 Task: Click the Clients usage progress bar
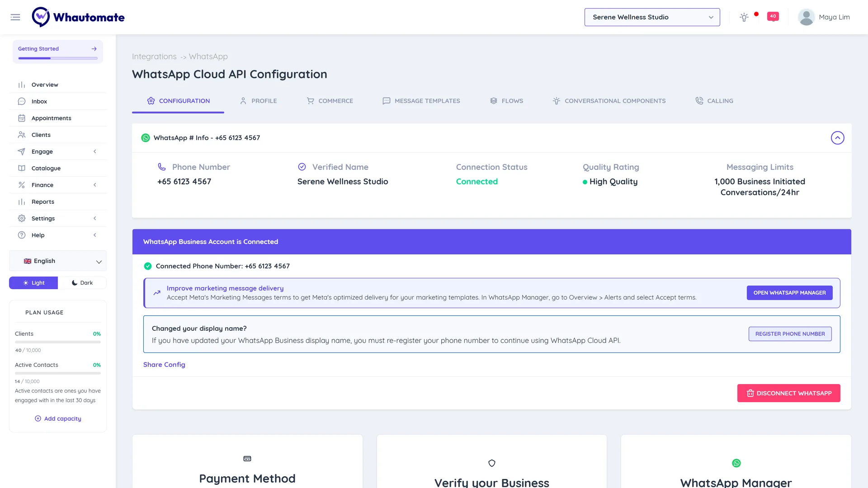click(x=58, y=342)
